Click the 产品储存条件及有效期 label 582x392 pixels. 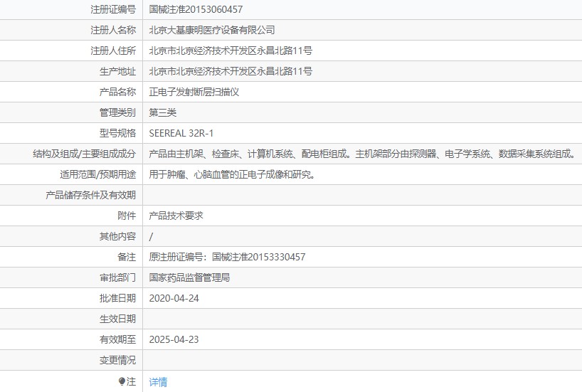tap(91, 195)
